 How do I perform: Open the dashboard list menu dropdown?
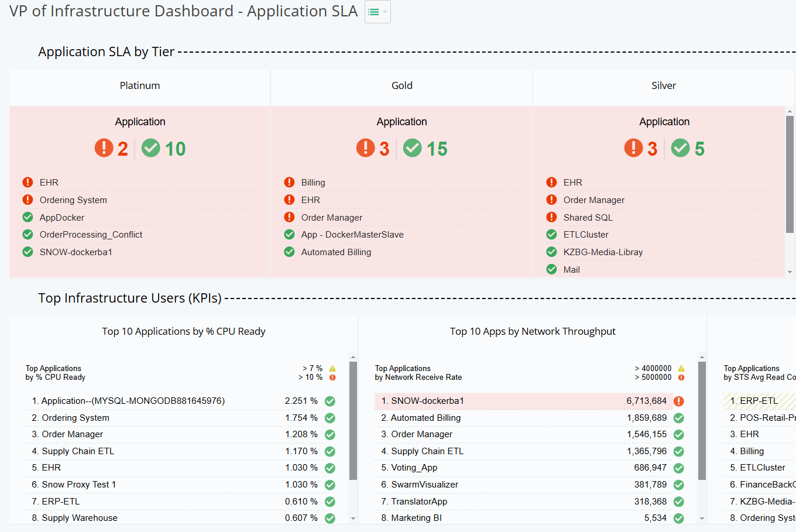tap(378, 12)
